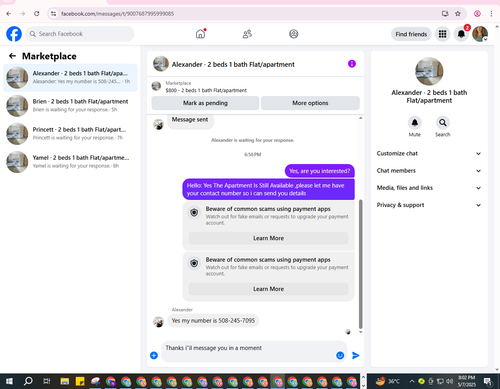Click the weather 36°C taskbar widget
Screen dimensions: 500x389
[x=388, y=381]
